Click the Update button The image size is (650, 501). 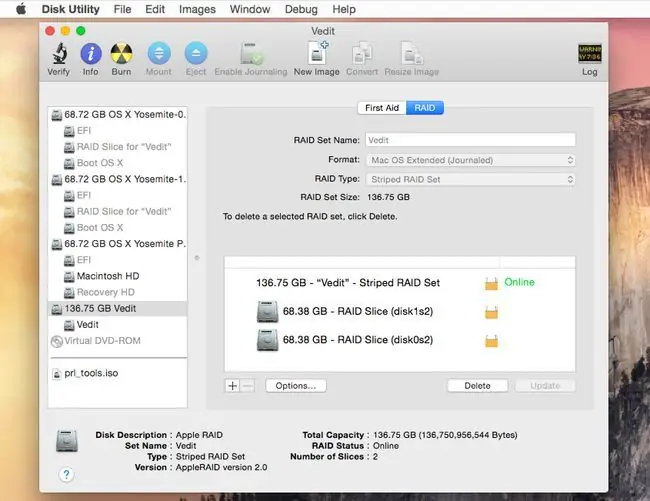pyautogui.click(x=545, y=386)
